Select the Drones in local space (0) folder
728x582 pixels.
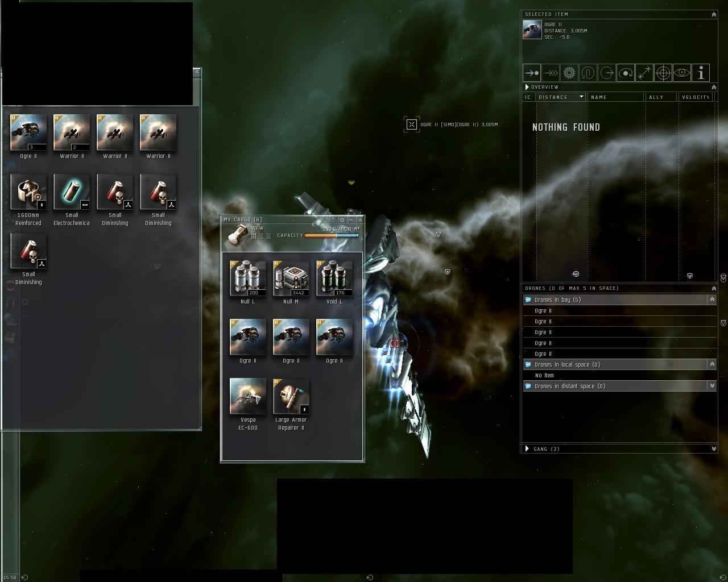(619, 364)
